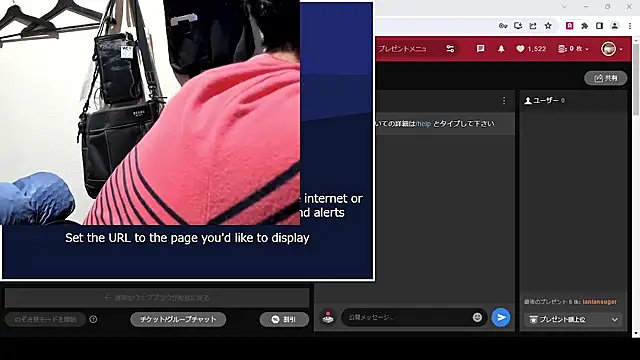
Task: Open the emoji picker in the message box
Action: tap(477, 317)
